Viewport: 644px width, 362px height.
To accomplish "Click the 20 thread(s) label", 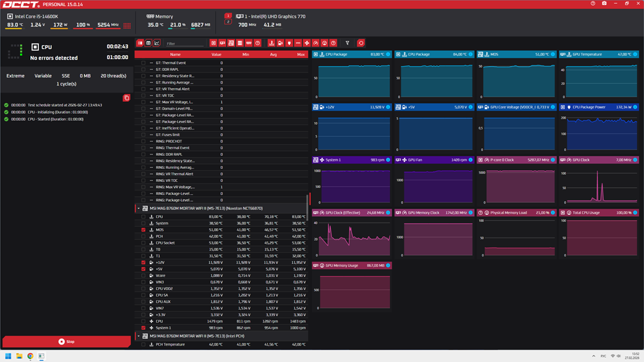I will coord(113,76).
